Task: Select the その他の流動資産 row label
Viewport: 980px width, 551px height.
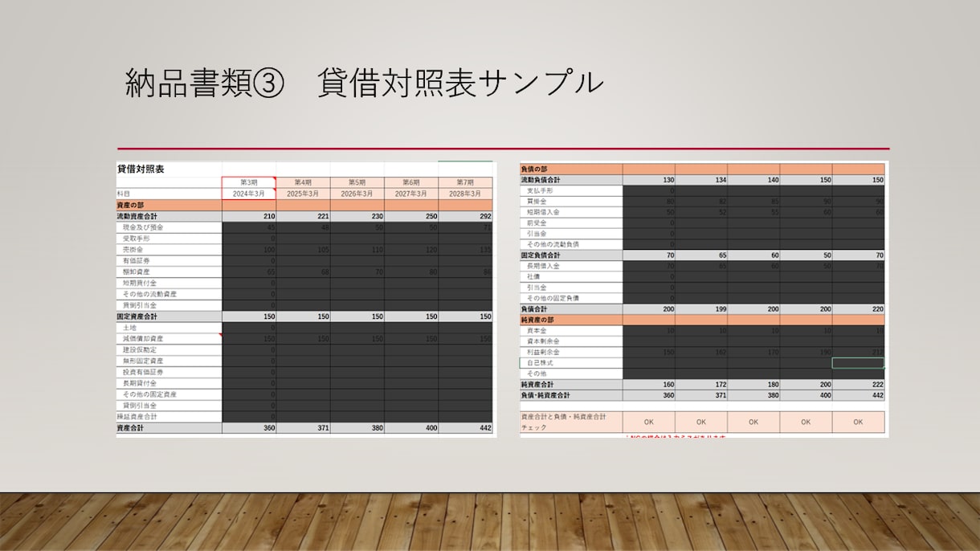Action: click(169, 294)
